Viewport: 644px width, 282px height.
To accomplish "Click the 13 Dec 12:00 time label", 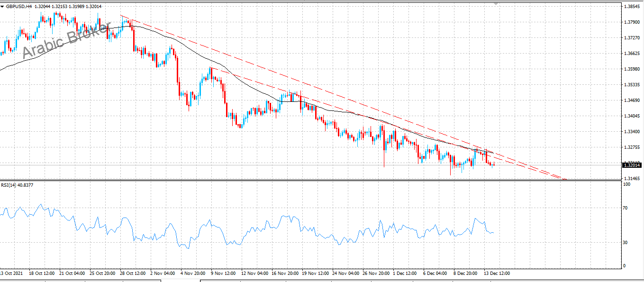I will tap(498, 273).
